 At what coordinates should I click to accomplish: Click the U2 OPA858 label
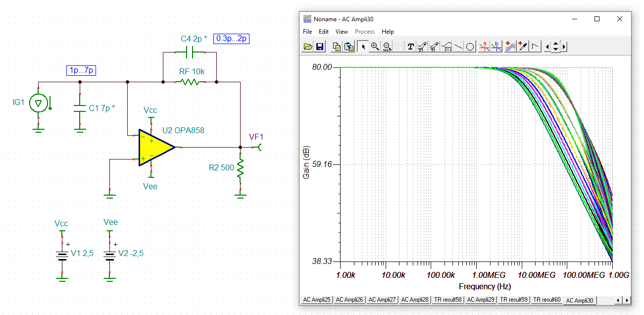[183, 131]
